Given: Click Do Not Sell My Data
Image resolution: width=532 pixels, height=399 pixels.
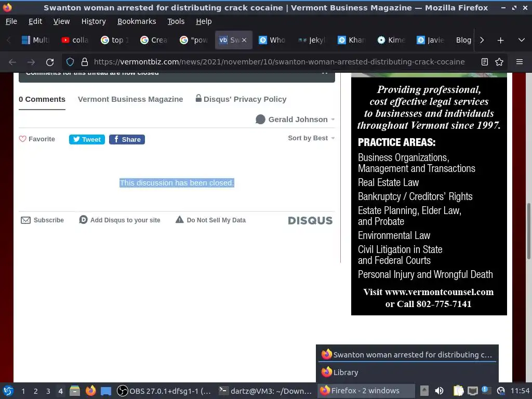Looking at the screenshot, I should point(211,220).
